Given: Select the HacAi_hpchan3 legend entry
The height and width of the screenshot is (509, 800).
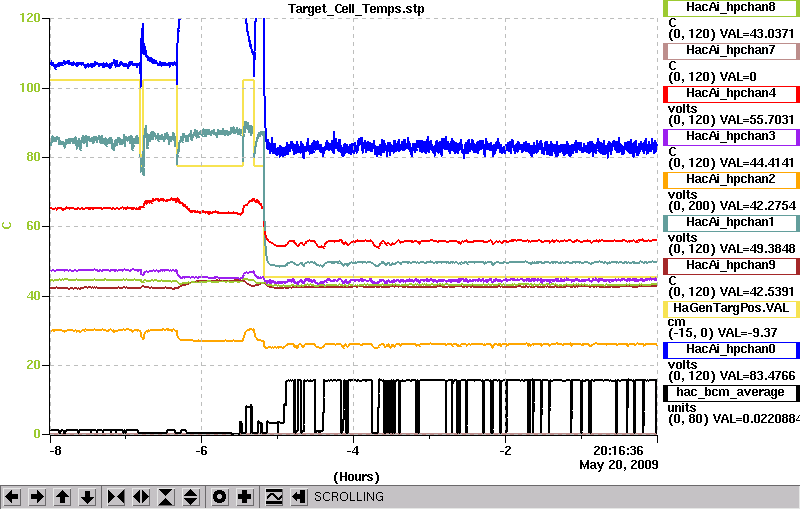Looking at the screenshot, I should (731, 137).
